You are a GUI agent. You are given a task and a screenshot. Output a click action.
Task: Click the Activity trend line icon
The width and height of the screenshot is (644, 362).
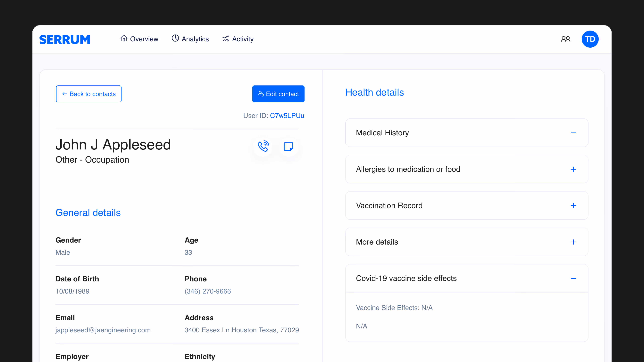tap(226, 38)
